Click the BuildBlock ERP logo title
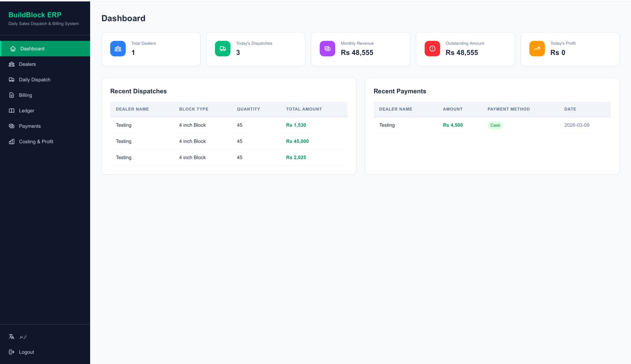Viewport: 631px width, 364px height. coord(35,15)
